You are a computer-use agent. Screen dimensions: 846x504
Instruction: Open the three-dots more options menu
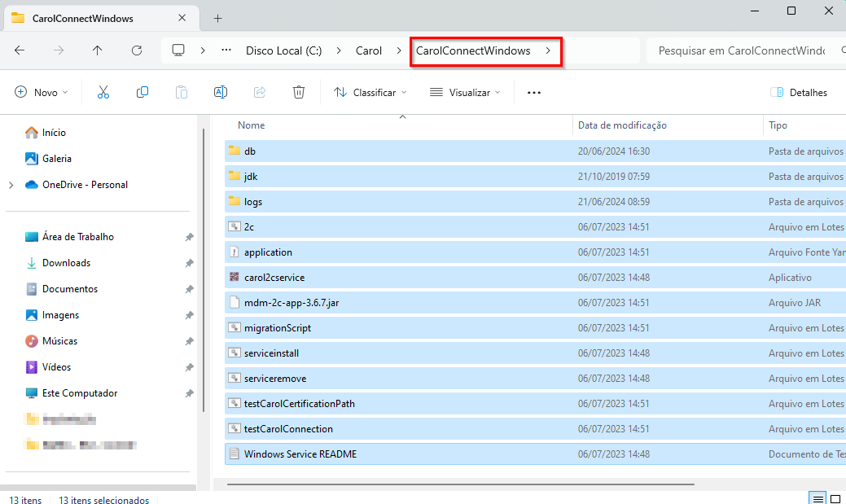534,93
